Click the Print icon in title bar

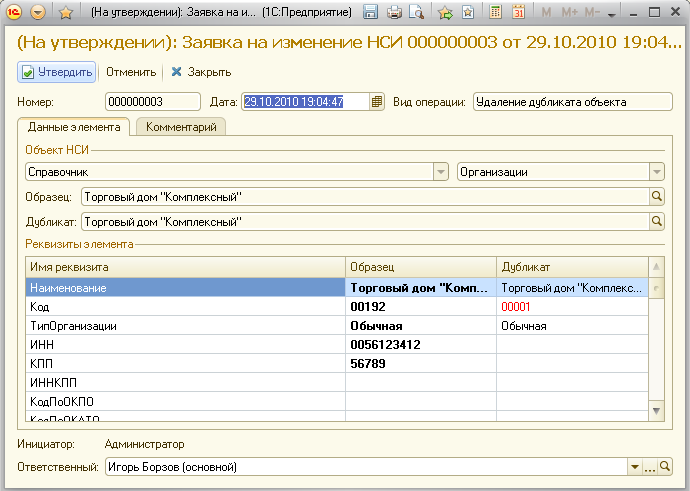click(x=394, y=13)
